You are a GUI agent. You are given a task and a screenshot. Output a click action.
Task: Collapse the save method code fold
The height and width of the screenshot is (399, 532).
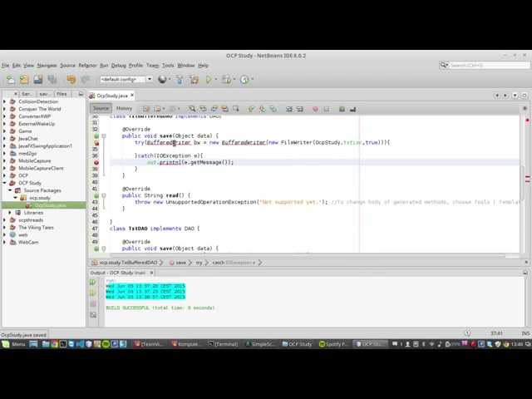coord(104,136)
